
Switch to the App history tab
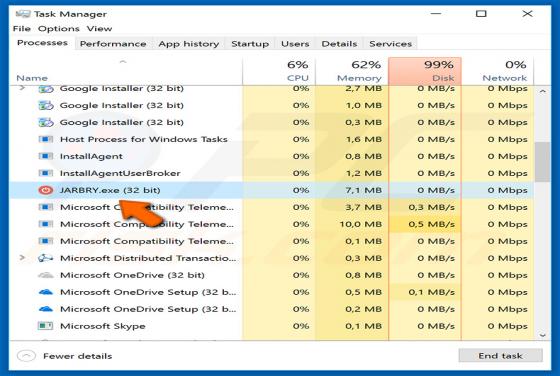click(x=189, y=44)
